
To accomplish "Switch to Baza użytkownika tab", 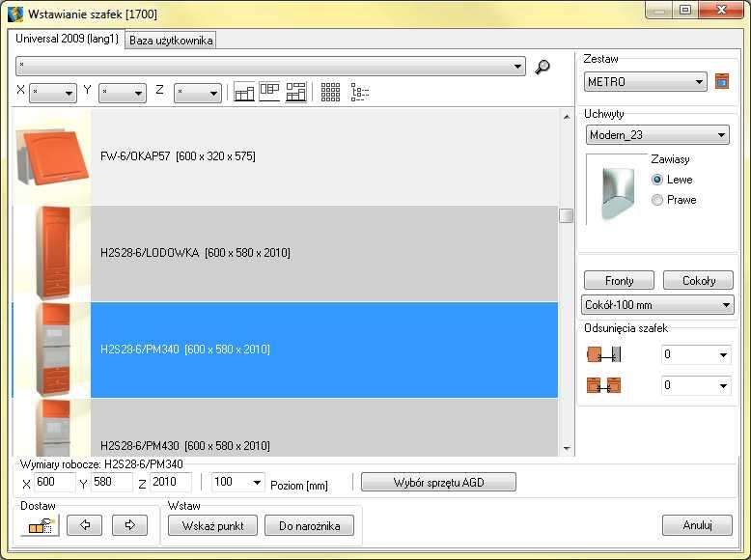I will click(171, 41).
